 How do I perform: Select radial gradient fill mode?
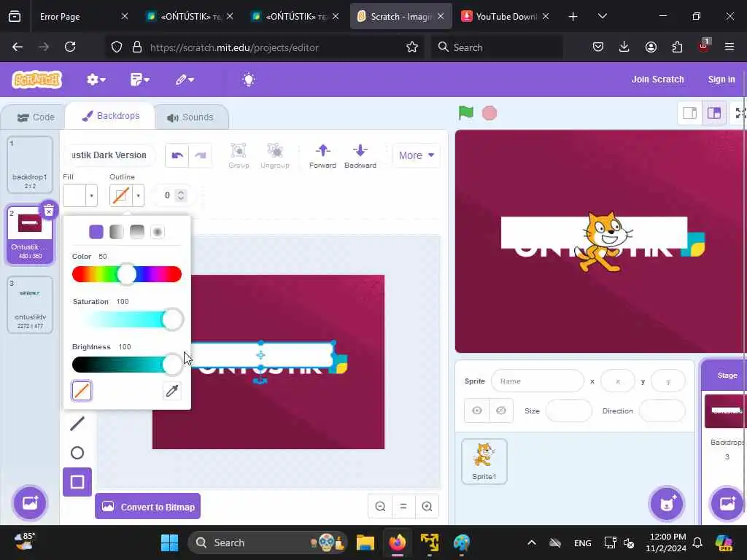pyautogui.click(x=158, y=232)
